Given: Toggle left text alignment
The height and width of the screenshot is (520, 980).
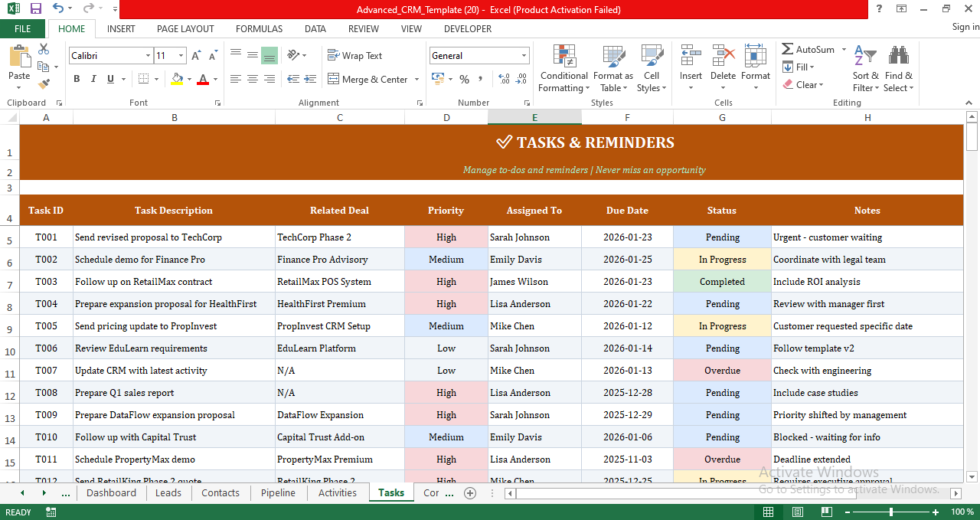Looking at the screenshot, I should click(235, 79).
